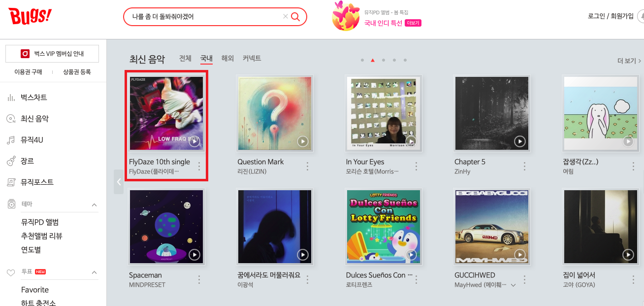Switch to the 전체 tab
This screenshot has width=644, height=306.
tap(185, 58)
